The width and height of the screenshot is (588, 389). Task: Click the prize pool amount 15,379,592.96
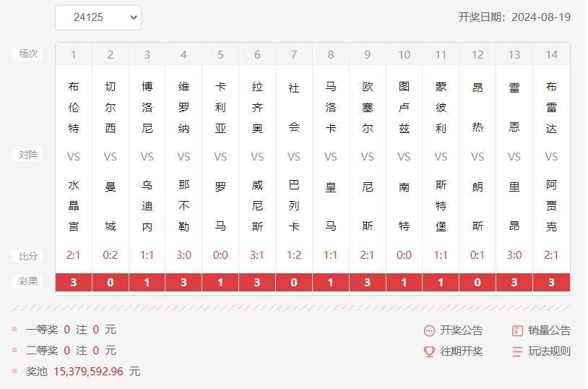click(89, 372)
